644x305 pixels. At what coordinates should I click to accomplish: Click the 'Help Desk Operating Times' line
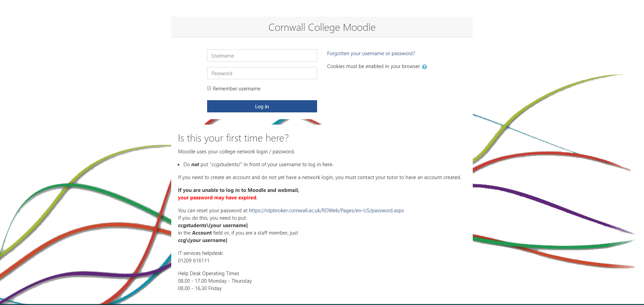coord(208,274)
